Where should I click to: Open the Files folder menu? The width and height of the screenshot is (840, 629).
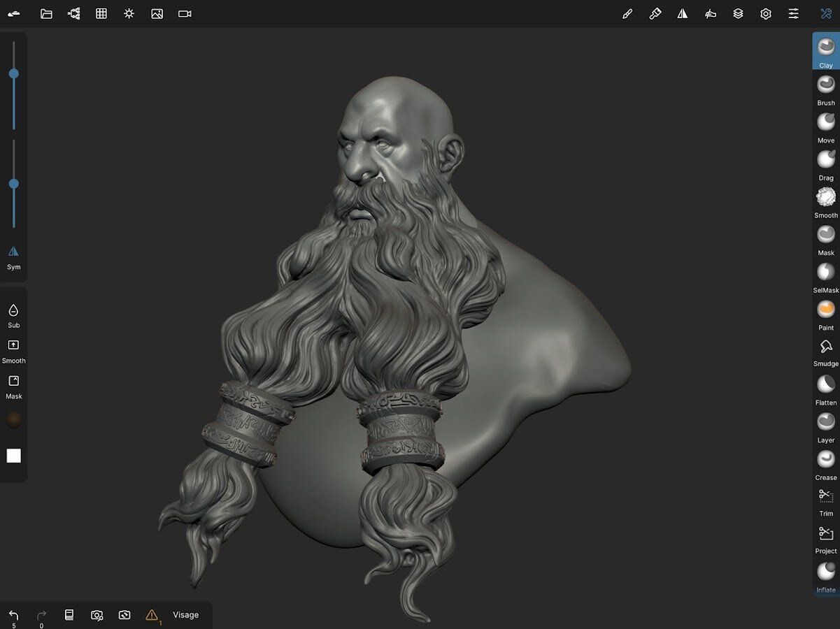(x=46, y=13)
